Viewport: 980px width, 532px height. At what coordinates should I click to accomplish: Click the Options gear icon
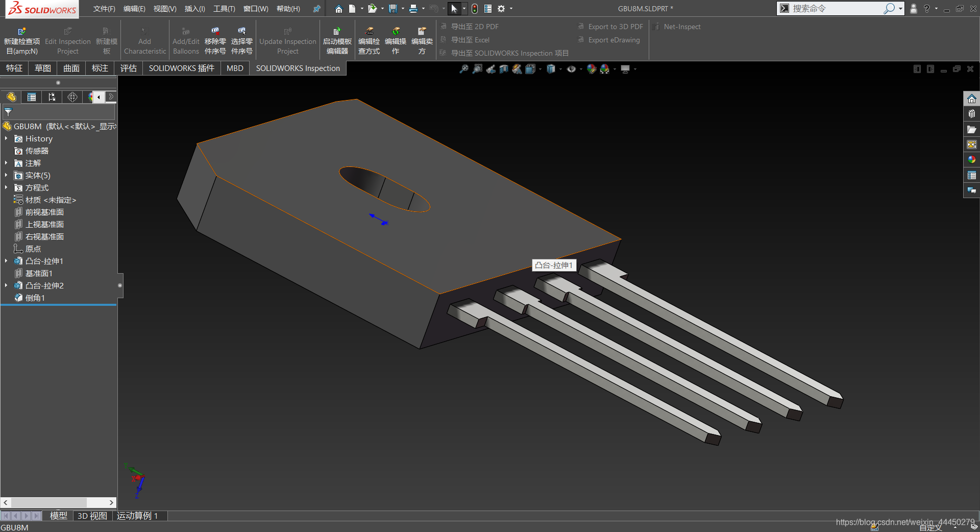[501, 9]
